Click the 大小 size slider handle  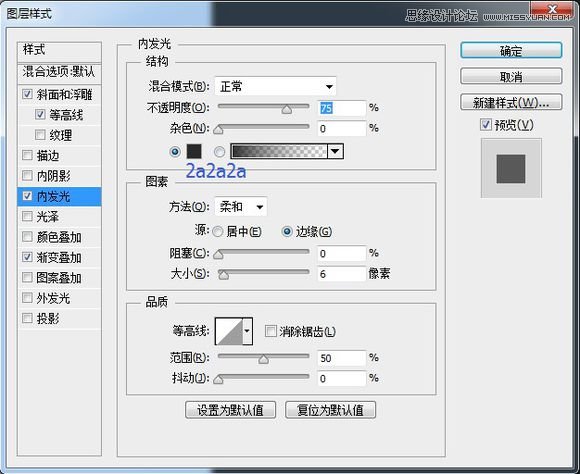point(223,275)
